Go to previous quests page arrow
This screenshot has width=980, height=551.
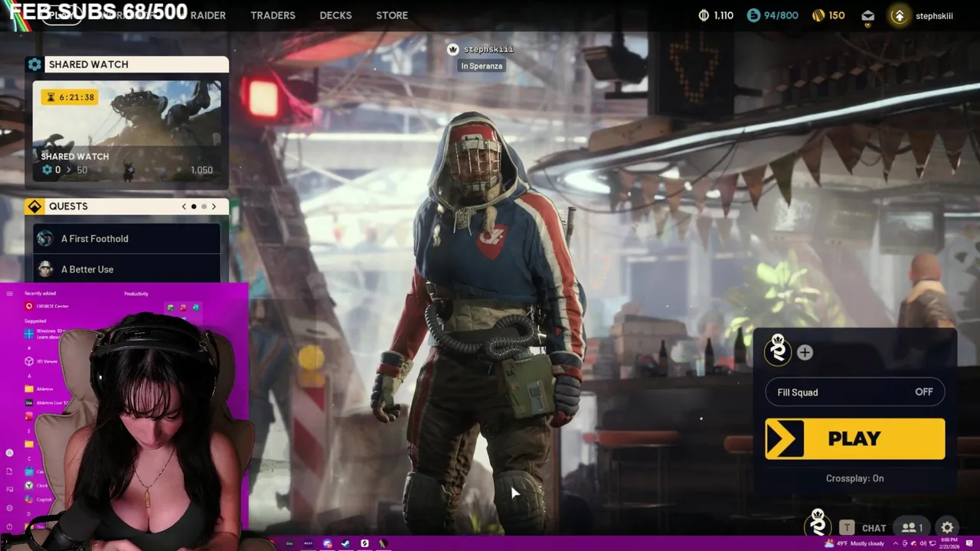(184, 207)
